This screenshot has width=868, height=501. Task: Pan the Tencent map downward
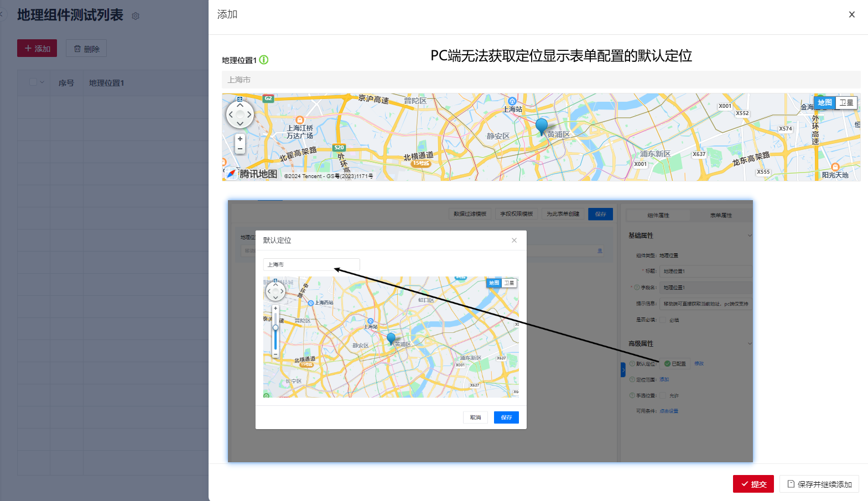point(240,123)
